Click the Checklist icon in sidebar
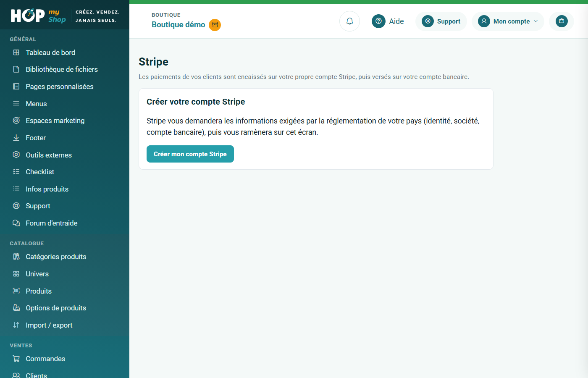The width and height of the screenshot is (588, 378). pyautogui.click(x=16, y=172)
